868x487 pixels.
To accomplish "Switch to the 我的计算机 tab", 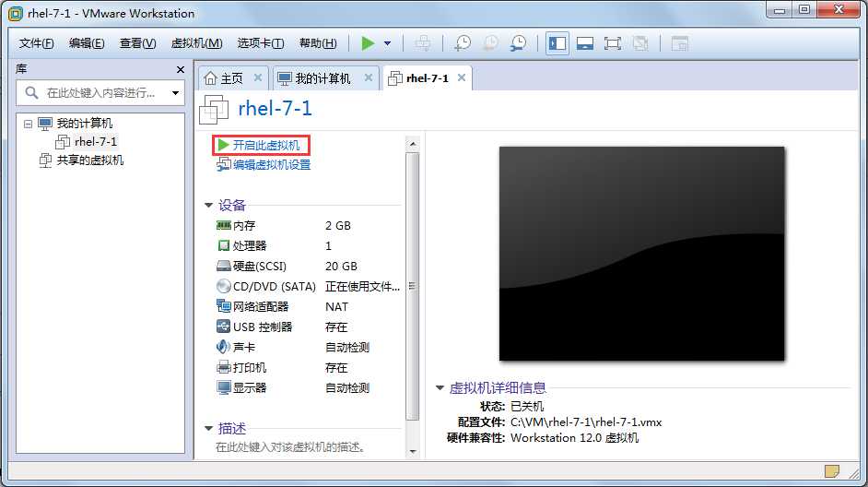I will (x=323, y=78).
